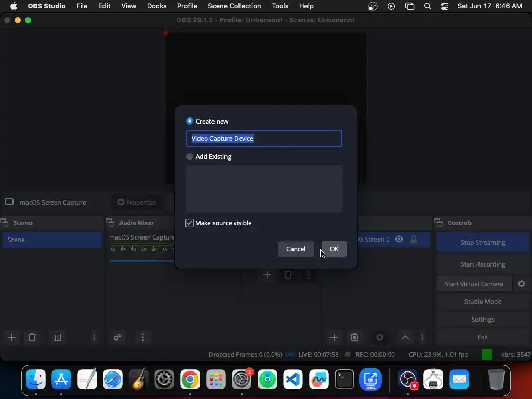Add transition with plus icon behind dialog

point(267,275)
